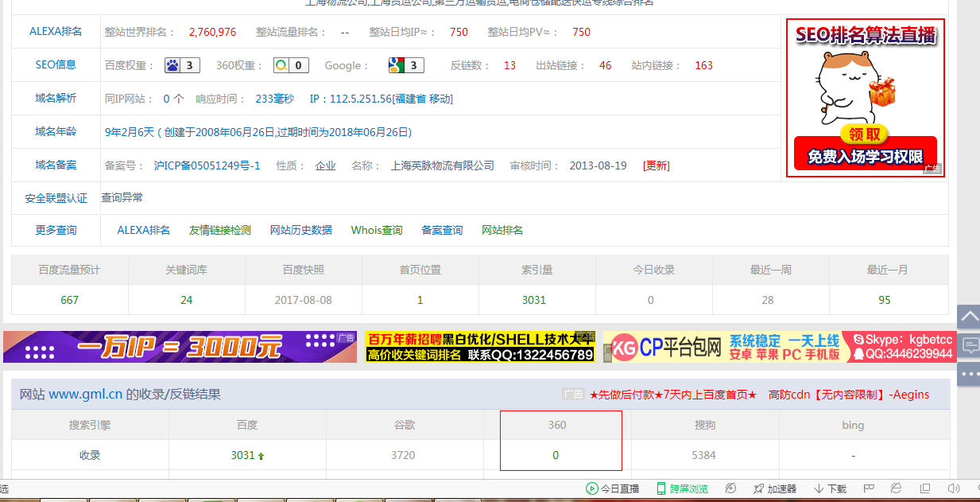Click the Baidu paw weight icon

click(182, 65)
